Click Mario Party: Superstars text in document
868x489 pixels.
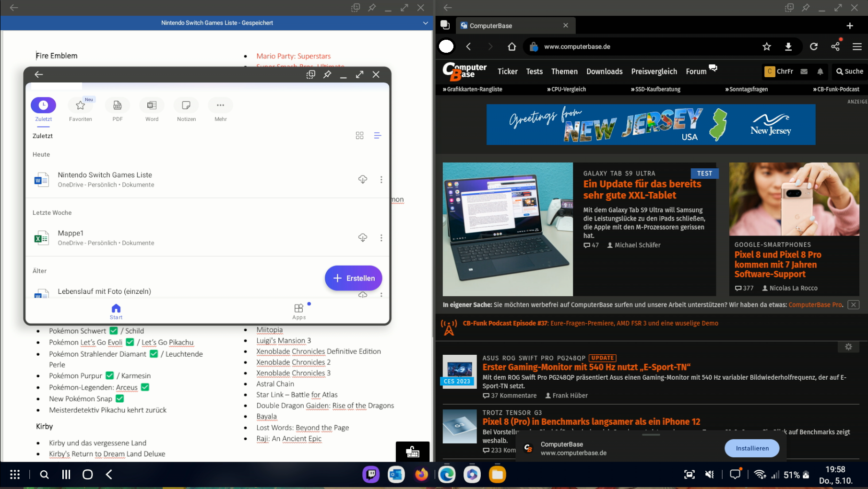[294, 56]
